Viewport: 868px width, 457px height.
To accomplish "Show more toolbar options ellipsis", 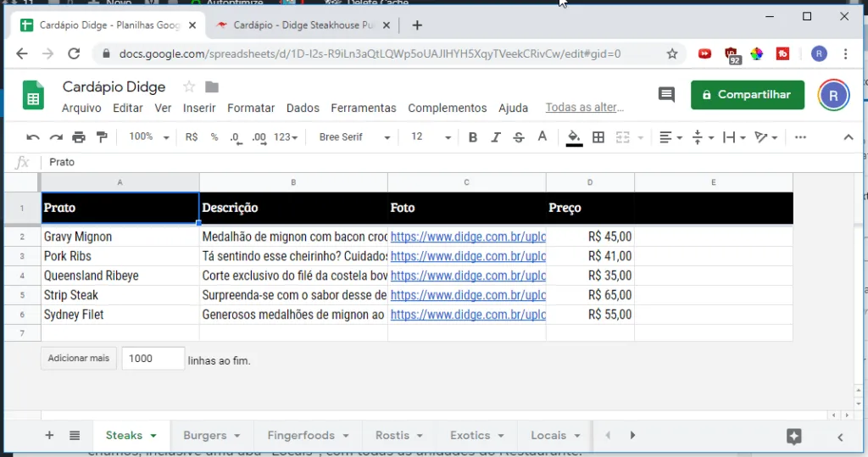I will [800, 137].
